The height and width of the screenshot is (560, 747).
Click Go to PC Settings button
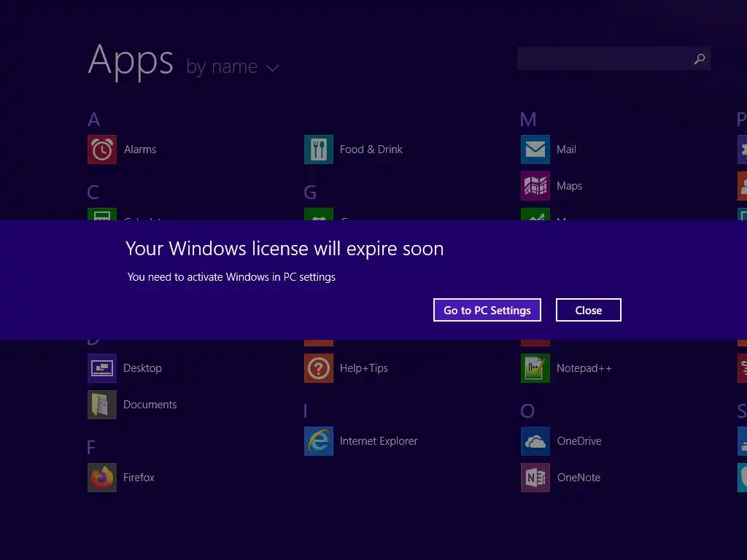point(487,310)
